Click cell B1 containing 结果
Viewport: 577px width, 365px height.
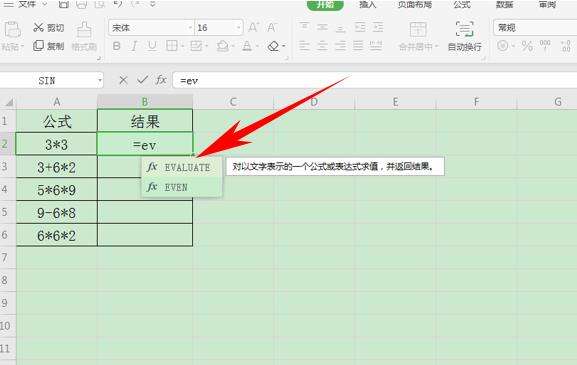click(x=145, y=121)
